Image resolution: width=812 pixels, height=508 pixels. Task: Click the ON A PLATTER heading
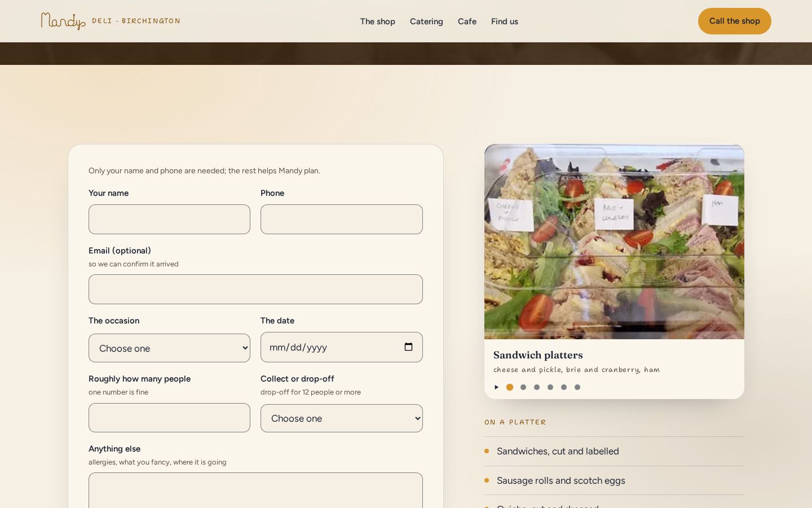tap(515, 422)
